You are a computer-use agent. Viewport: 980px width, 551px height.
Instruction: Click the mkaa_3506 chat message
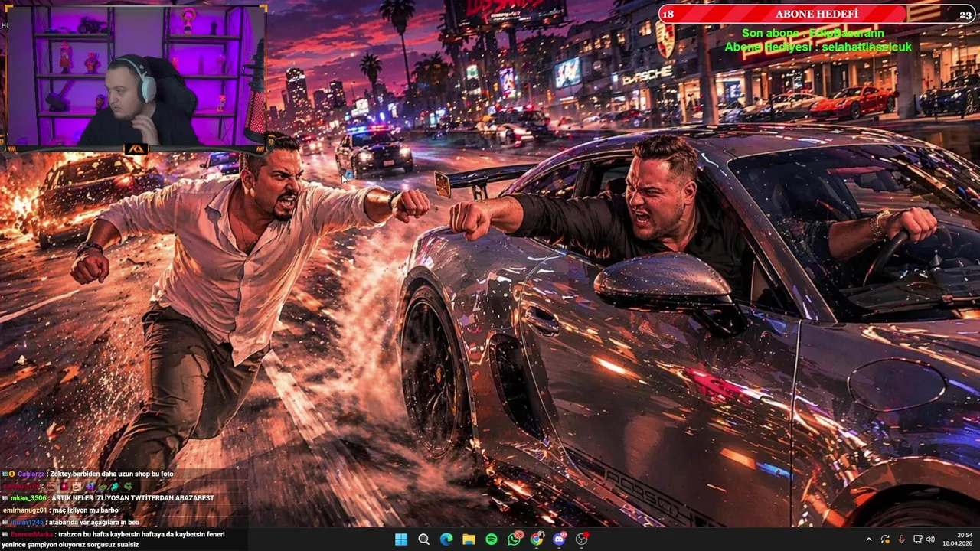pyautogui.click(x=108, y=498)
